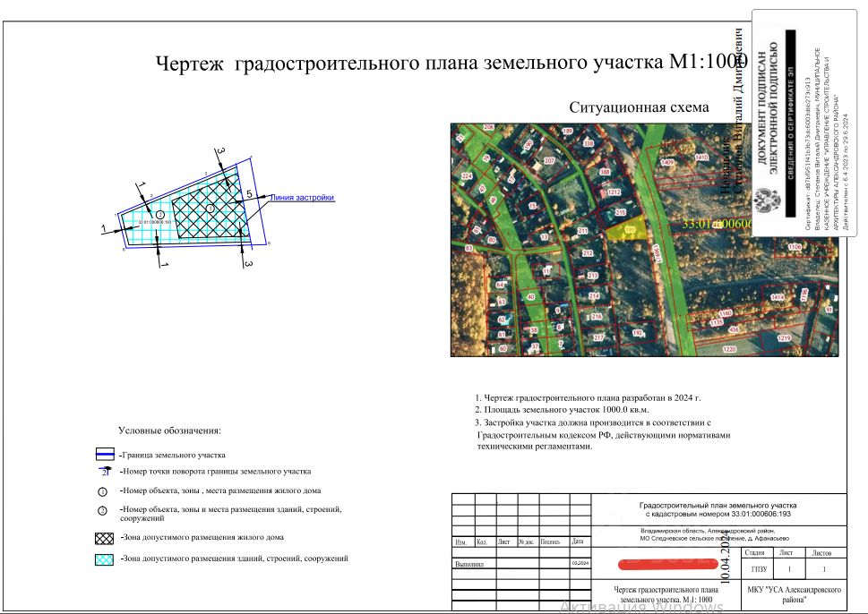868x614 pixels.
Task: Click dimension number 5 beside the building line
Action: pos(250,194)
